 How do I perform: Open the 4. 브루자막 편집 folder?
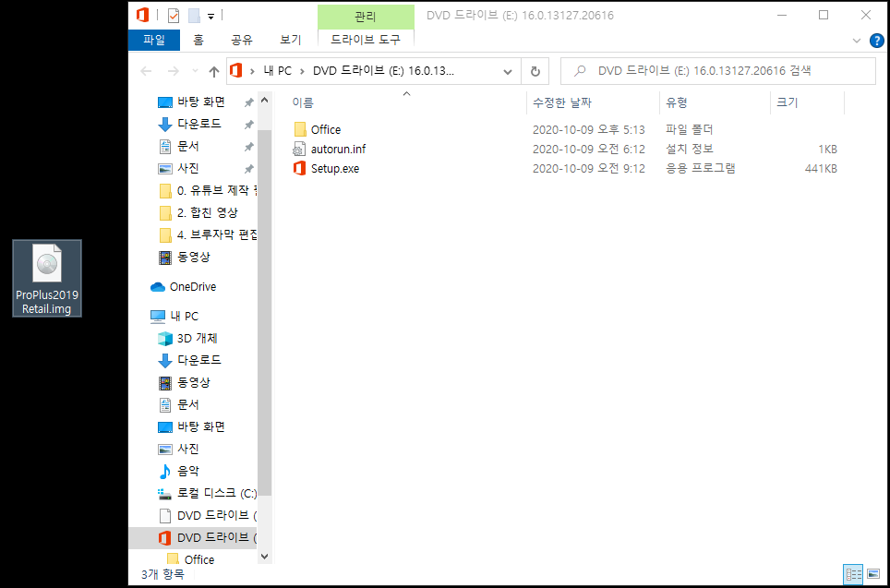pos(208,234)
